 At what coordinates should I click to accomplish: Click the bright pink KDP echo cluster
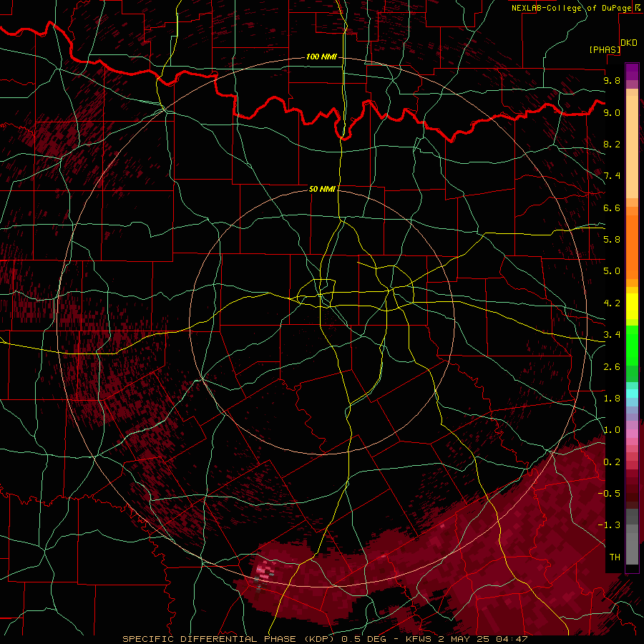(264, 572)
